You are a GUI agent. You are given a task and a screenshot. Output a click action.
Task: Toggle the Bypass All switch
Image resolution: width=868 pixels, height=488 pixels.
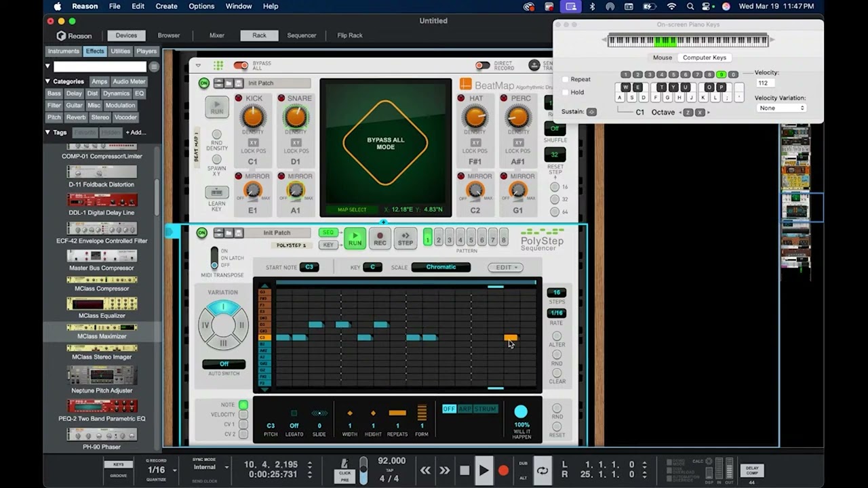pyautogui.click(x=241, y=66)
